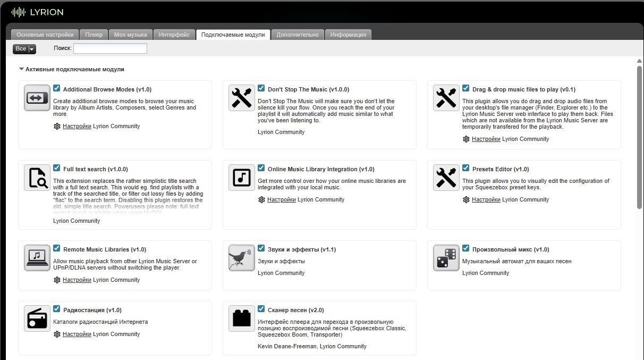The height and width of the screenshot is (360, 644).
Task: Click the Full text search plugin icon
Action: click(37, 178)
